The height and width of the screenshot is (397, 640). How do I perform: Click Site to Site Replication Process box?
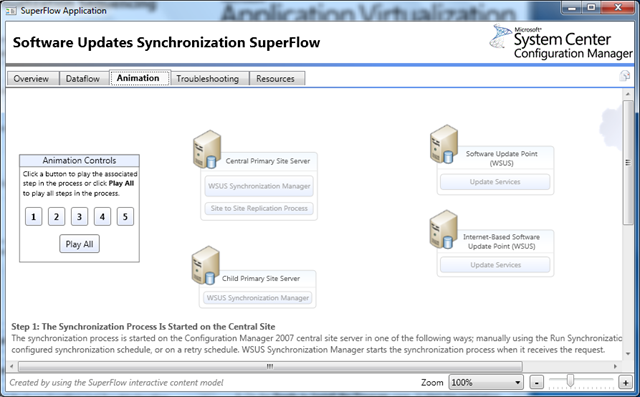[x=259, y=208]
